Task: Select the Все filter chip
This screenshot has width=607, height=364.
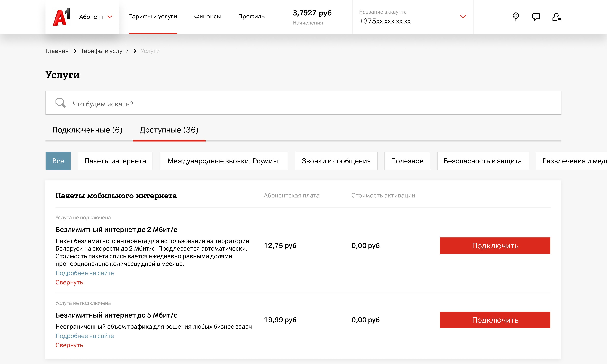Action: [58, 161]
